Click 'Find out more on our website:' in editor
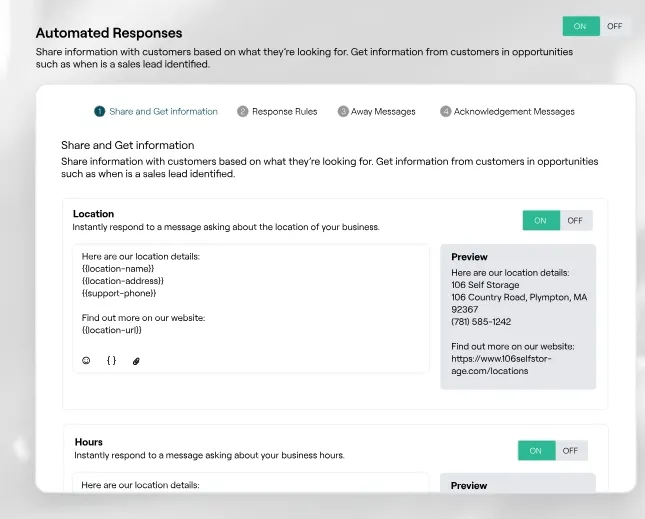 [x=143, y=318]
